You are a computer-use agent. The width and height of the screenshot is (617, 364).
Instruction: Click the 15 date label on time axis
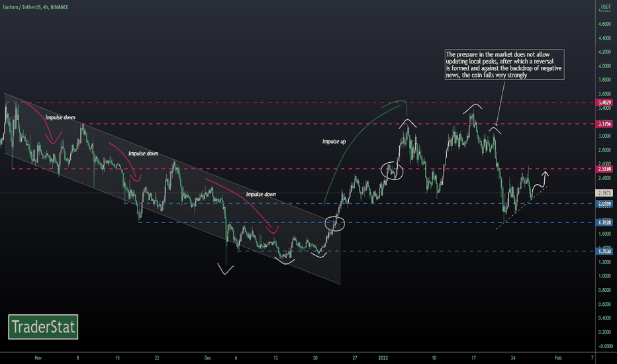(x=117, y=358)
